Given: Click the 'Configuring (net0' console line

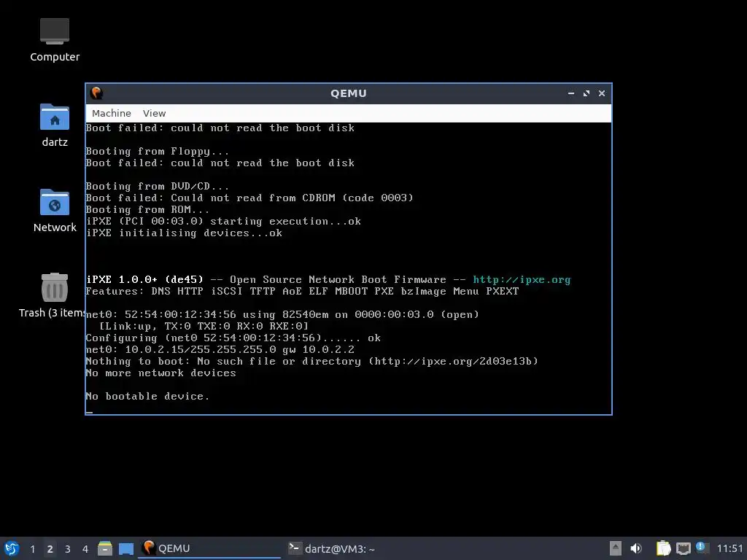Looking at the screenshot, I should (x=233, y=338).
